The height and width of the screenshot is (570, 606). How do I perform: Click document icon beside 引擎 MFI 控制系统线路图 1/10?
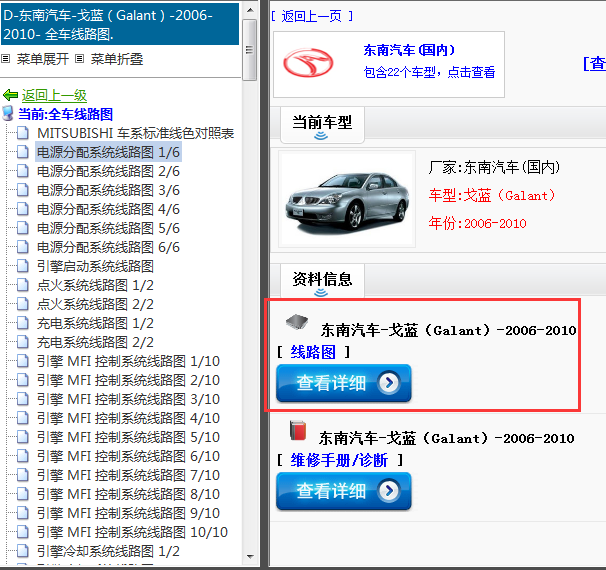point(23,361)
